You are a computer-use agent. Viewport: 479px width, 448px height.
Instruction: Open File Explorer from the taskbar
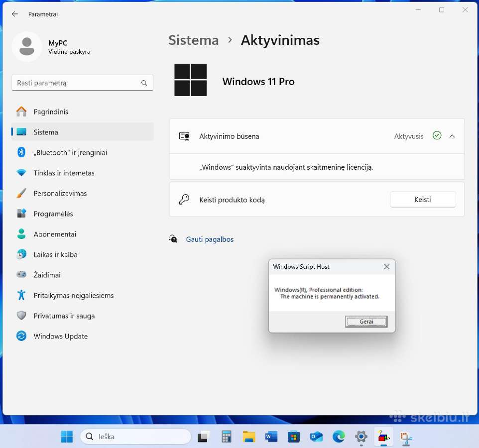[x=249, y=437]
